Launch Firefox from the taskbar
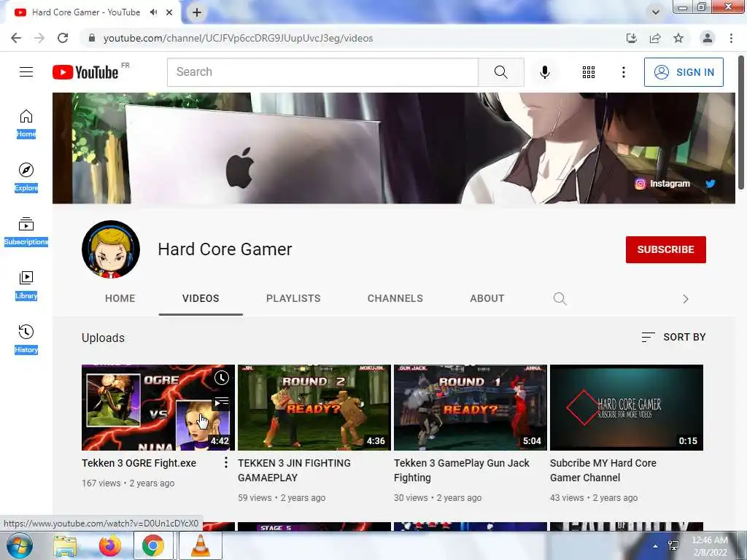The height and width of the screenshot is (560, 747). [109, 545]
